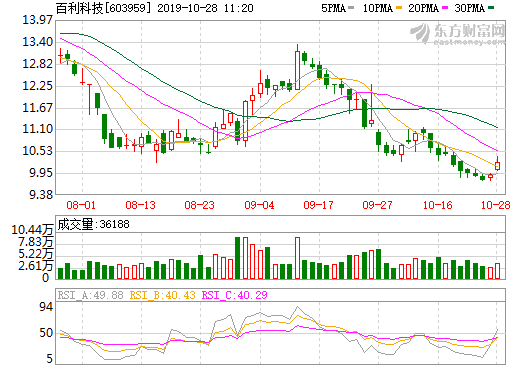The image size is (520, 365).
Task: Click the 09-04 date label
Action: [x=259, y=205]
